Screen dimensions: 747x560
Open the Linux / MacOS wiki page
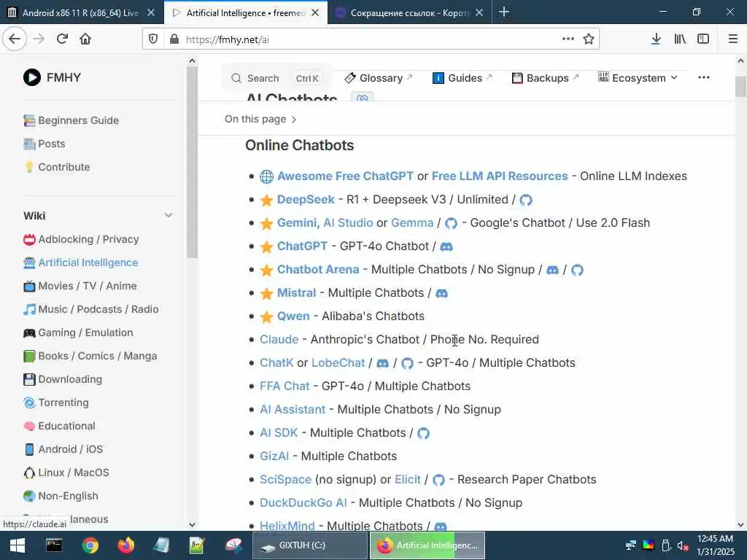coord(66,472)
